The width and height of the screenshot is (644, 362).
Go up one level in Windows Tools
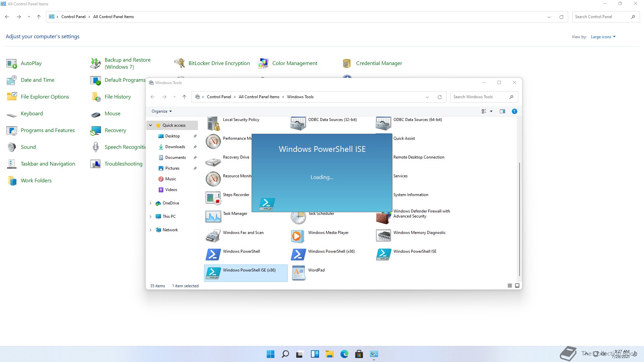tap(184, 97)
